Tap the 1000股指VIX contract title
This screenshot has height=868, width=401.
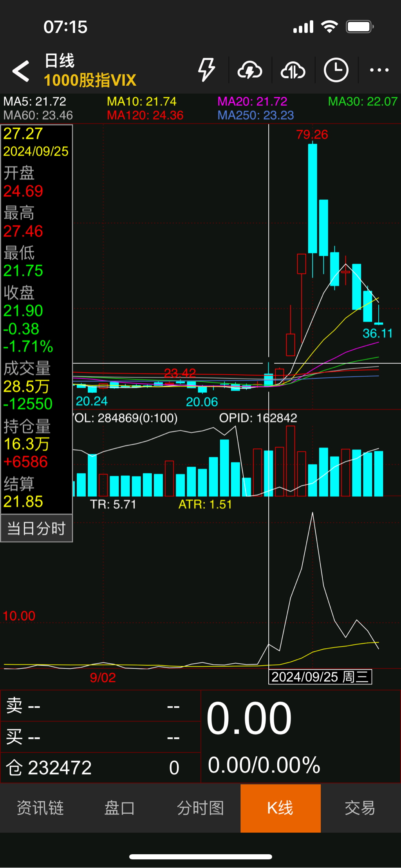(x=90, y=81)
